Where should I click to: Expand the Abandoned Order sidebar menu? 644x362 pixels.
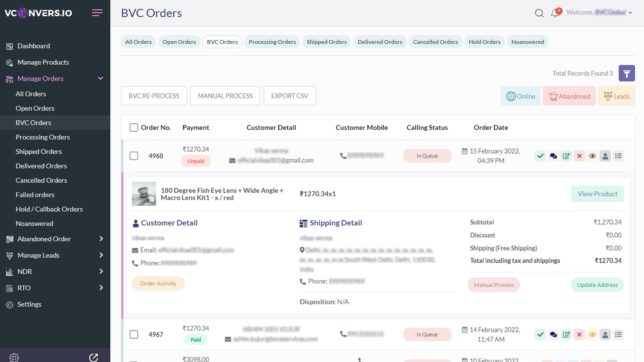[x=101, y=239]
